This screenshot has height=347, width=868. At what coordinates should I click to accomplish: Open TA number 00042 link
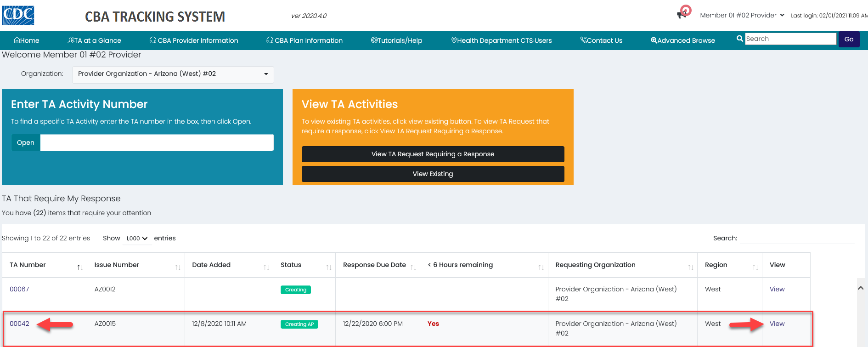[x=19, y=324]
